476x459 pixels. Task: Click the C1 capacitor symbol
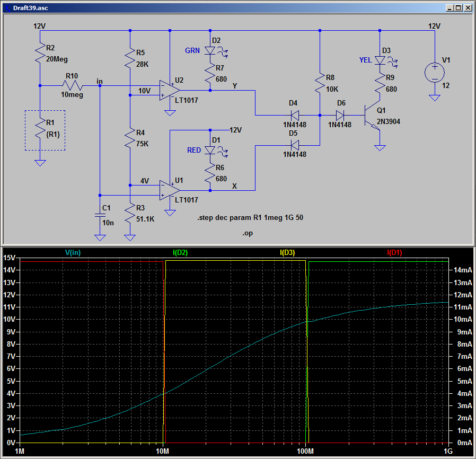pyautogui.click(x=100, y=215)
